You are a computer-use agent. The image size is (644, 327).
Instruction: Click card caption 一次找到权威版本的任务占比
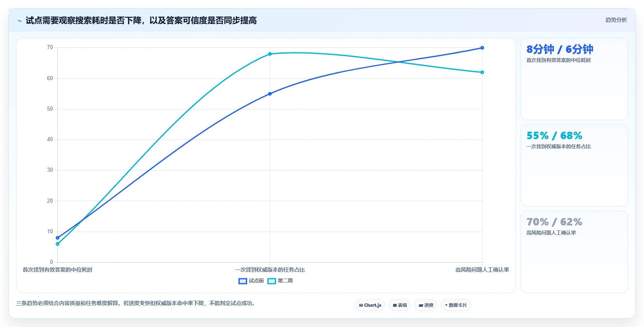559,147
